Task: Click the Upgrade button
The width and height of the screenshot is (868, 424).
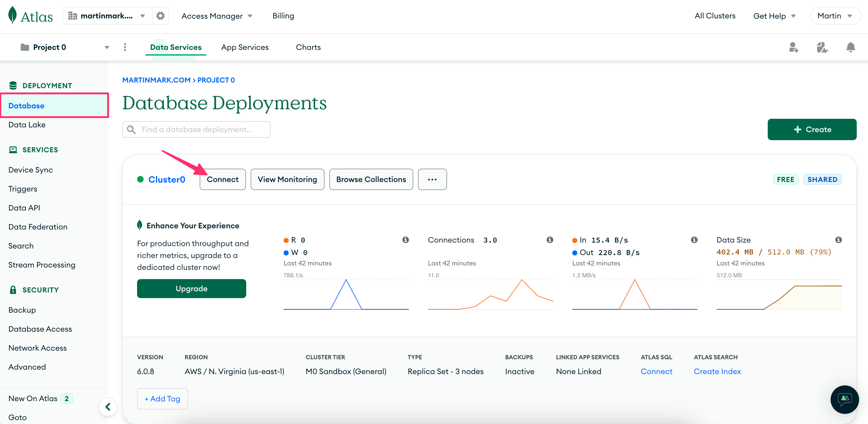Action: point(191,289)
